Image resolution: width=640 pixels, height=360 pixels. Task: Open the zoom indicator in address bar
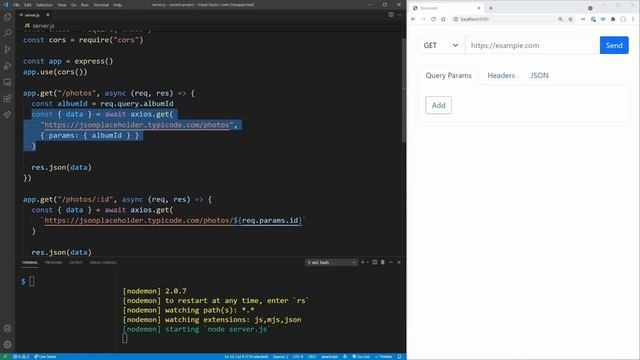(560, 19)
